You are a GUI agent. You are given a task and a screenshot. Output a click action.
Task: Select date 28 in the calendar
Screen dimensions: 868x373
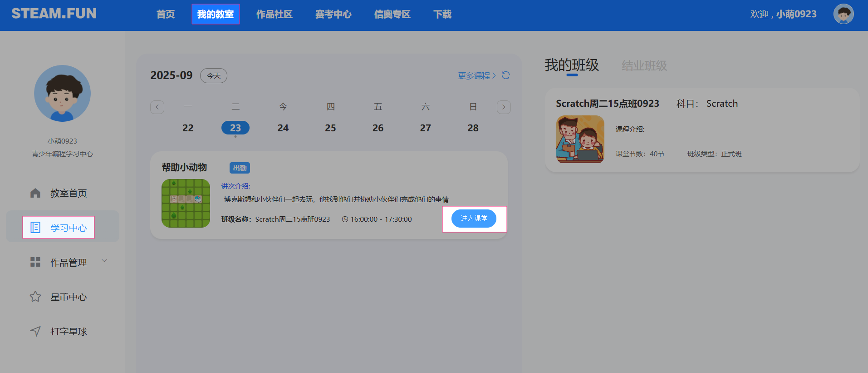click(473, 128)
